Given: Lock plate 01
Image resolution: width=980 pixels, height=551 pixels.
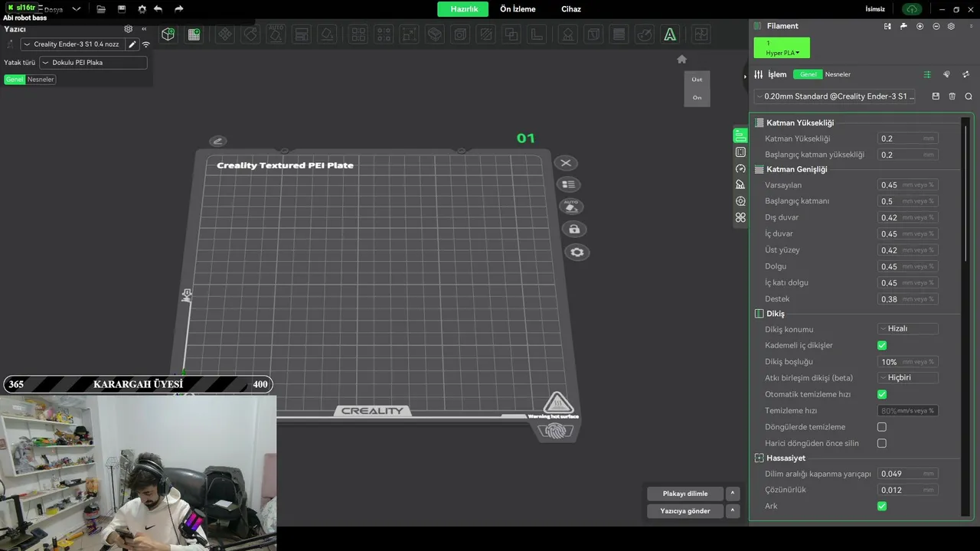Looking at the screenshot, I should point(574,229).
